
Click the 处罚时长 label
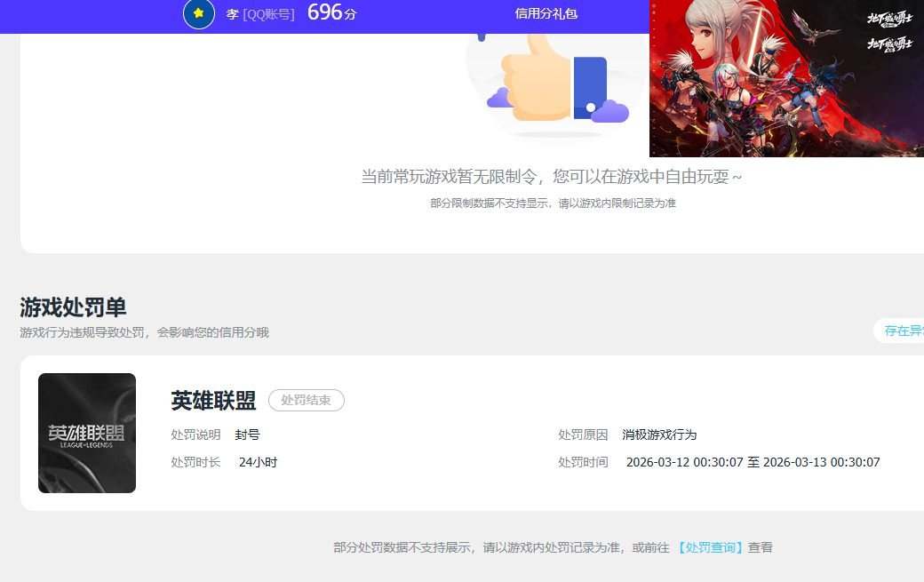(195, 462)
